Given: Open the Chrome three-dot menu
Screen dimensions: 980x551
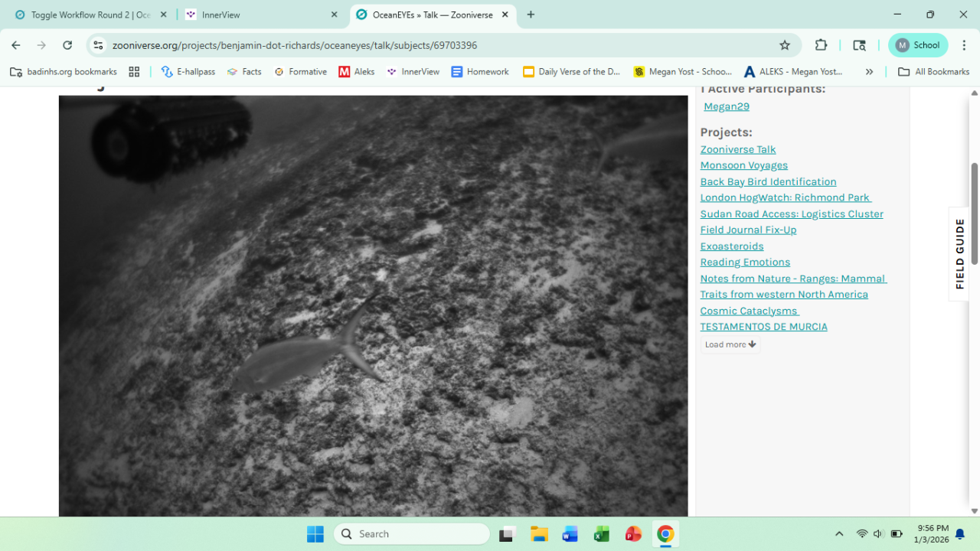Looking at the screenshot, I should [964, 45].
